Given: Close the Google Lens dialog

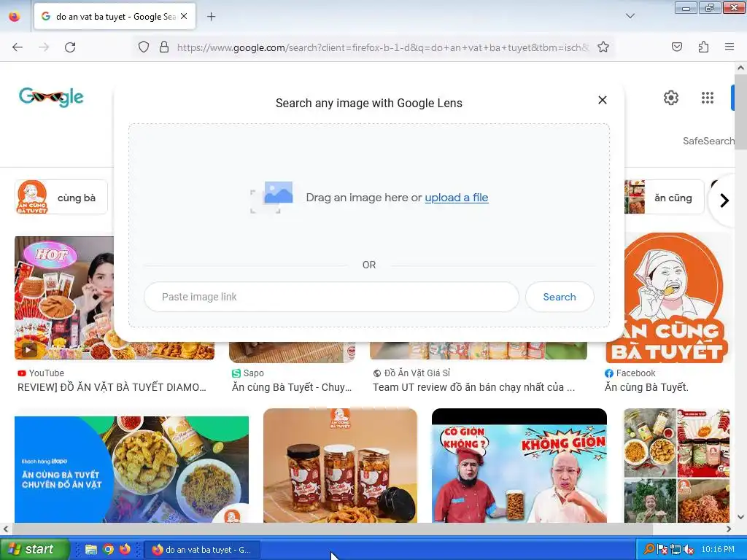Looking at the screenshot, I should 602,100.
